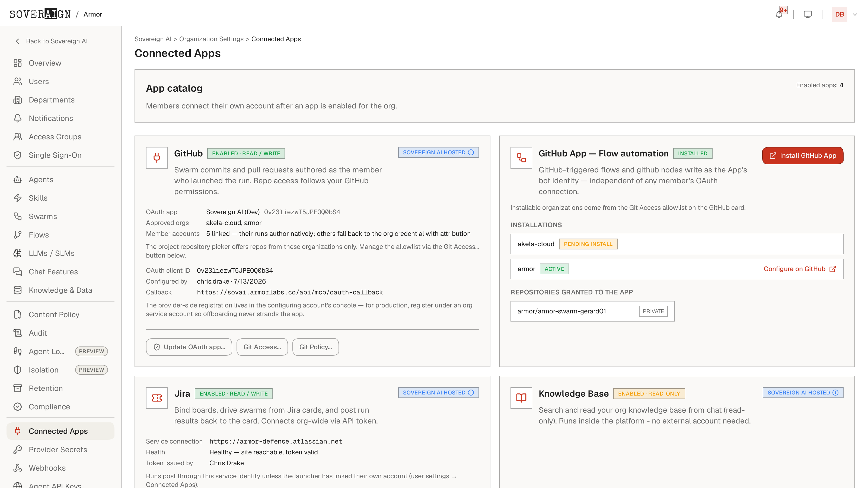868x488 pixels.
Task: Click the armor ACTIVE status badge
Action: (554, 269)
